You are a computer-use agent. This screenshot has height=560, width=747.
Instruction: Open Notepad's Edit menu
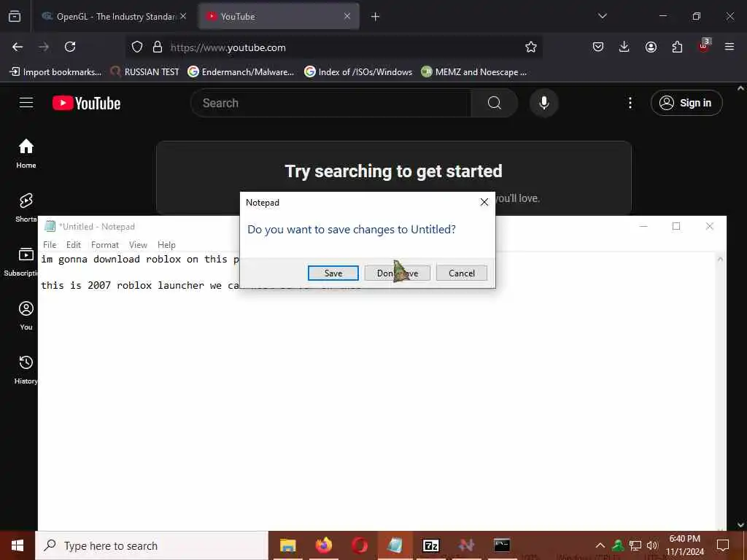74,245
